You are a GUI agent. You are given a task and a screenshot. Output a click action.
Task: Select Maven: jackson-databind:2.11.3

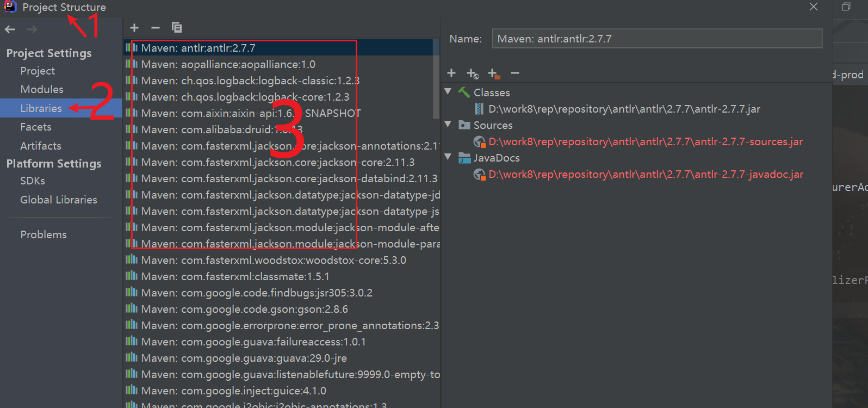[282, 178]
